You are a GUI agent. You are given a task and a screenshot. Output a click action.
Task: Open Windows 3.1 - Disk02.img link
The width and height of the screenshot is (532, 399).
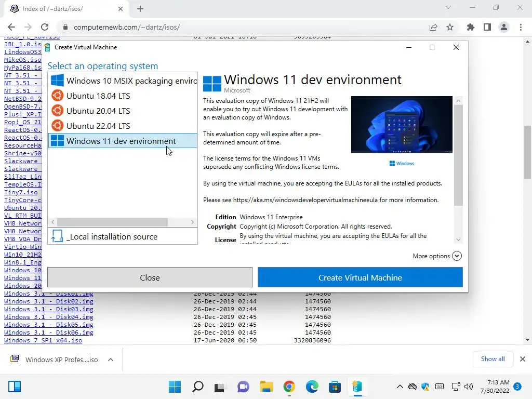coord(48,301)
